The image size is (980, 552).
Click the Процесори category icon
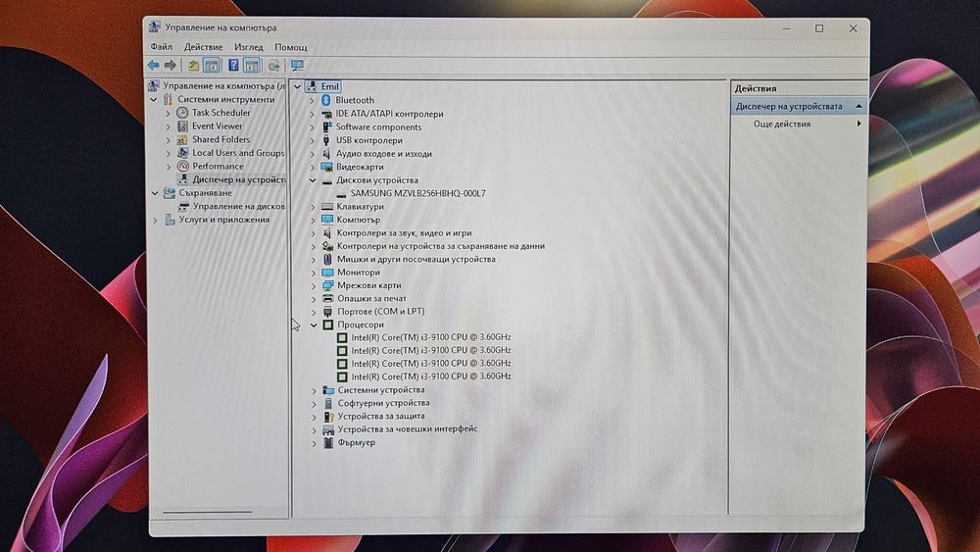coord(327,325)
